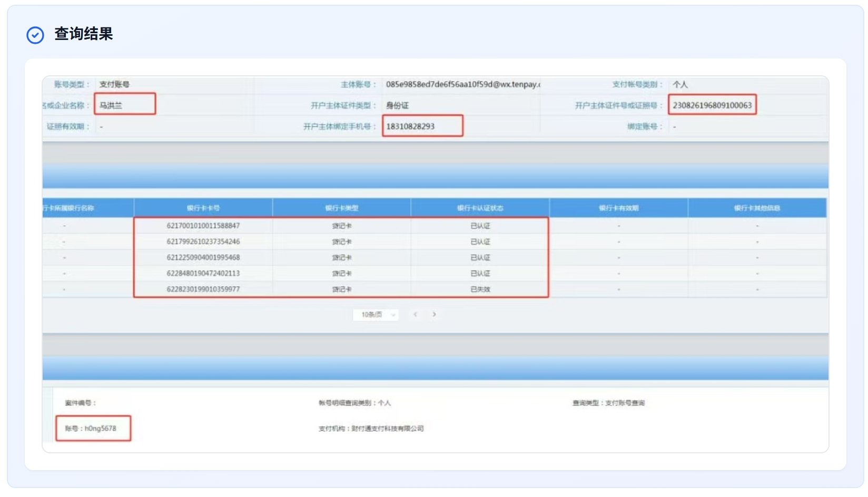Select the 银行卡类型 column header
Image resolution: width=868 pixels, height=497 pixels.
341,208
